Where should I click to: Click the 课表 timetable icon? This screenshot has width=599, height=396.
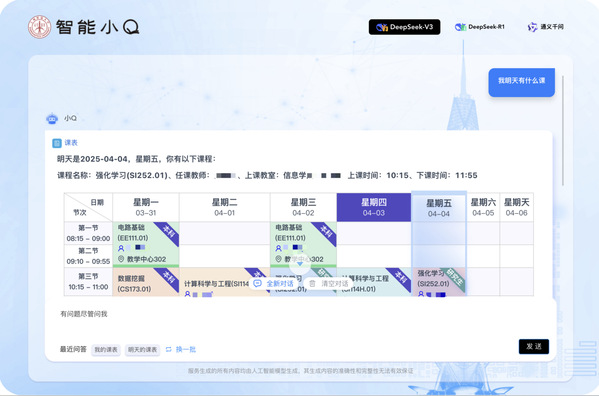(57, 143)
